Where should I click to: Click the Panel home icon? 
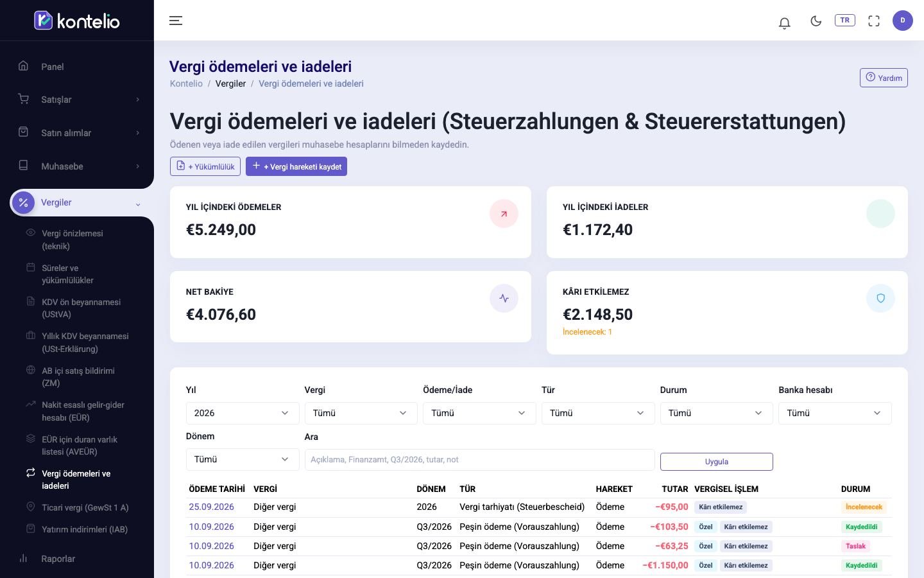click(x=23, y=66)
